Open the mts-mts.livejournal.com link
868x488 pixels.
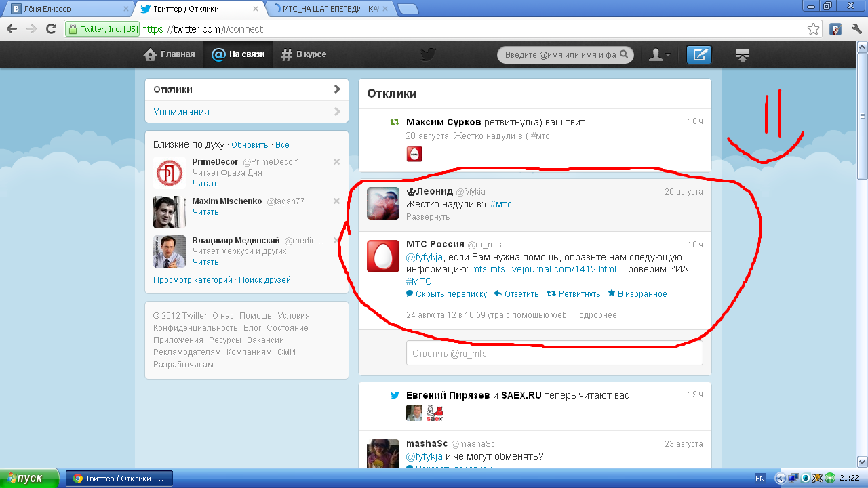pyautogui.click(x=544, y=270)
